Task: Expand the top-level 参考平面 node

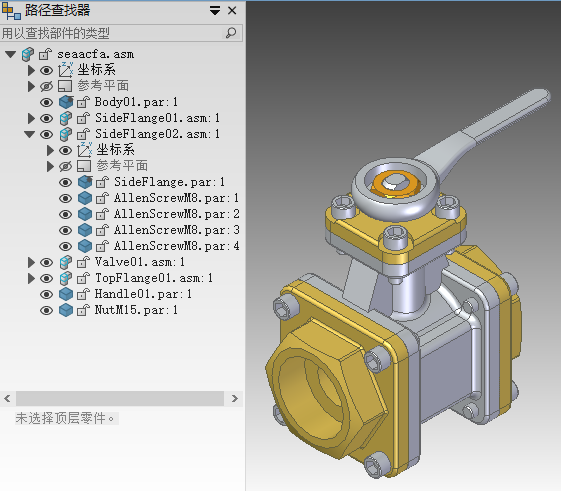Action: (31, 86)
